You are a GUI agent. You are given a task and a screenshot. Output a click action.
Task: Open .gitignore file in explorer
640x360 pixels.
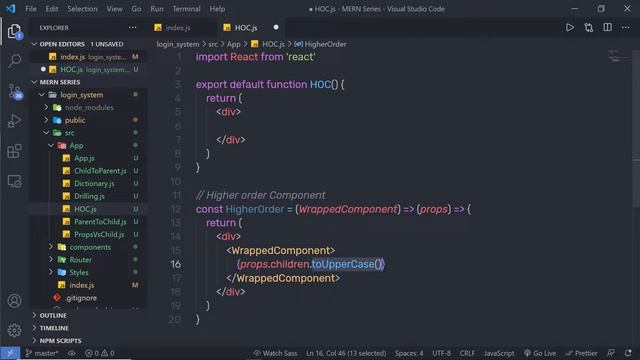[81, 298]
